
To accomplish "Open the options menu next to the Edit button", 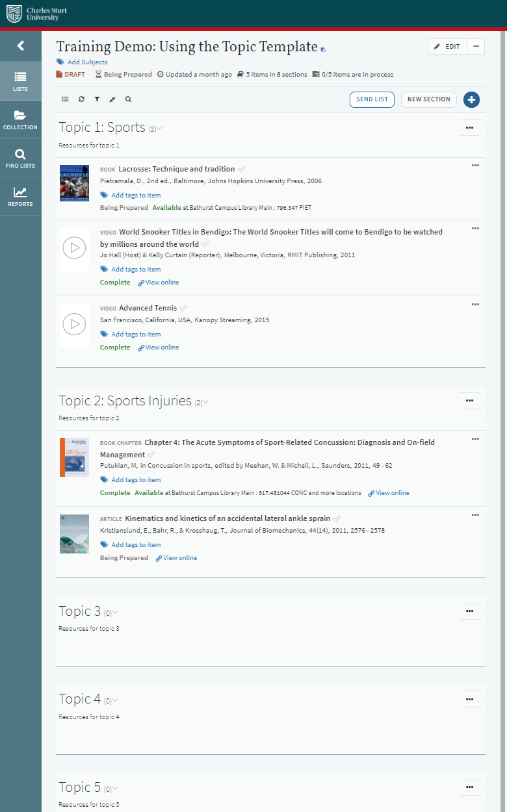I will click(x=476, y=46).
